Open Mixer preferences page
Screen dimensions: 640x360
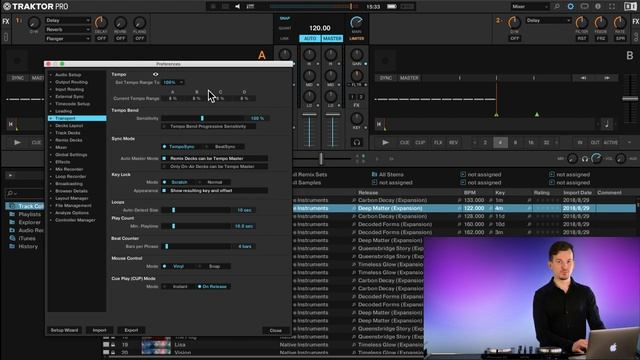pyautogui.click(x=61, y=147)
